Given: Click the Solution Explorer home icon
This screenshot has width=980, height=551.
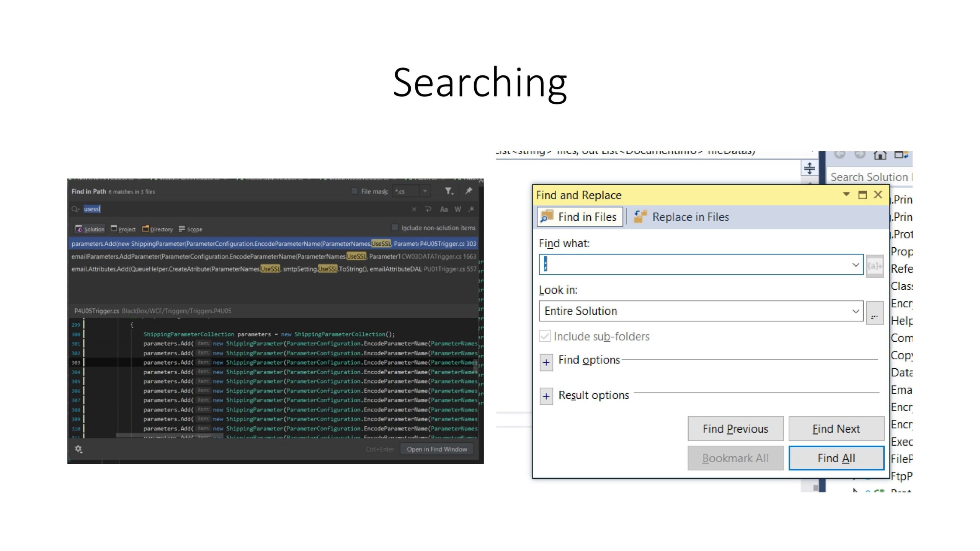Looking at the screenshot, I should pos(880,155).
